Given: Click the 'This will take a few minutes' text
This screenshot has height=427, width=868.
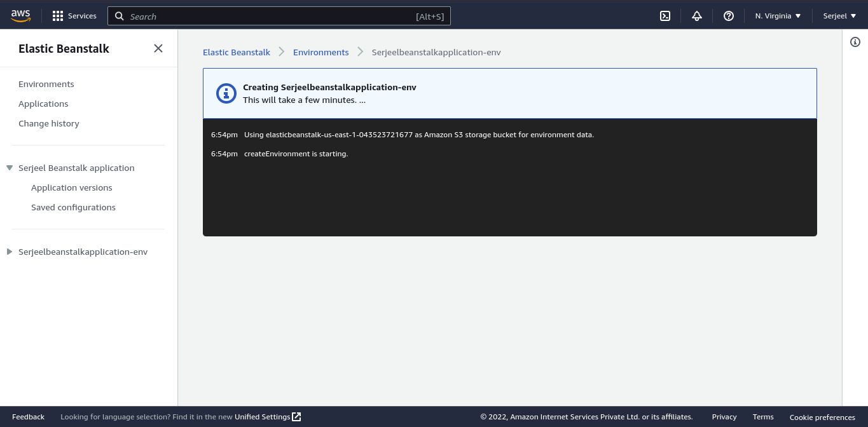Looking at the screenshot, I should coord(304,100).
